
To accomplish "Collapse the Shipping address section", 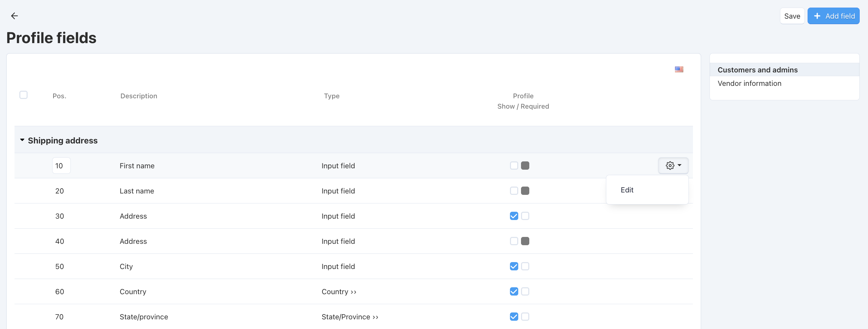I will tap(22, 140).
